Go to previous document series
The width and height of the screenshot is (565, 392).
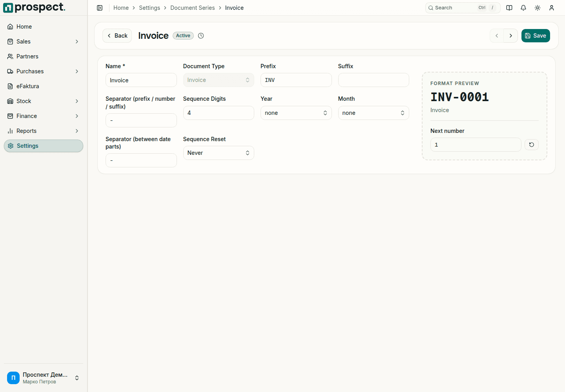(x=497, y=36)
